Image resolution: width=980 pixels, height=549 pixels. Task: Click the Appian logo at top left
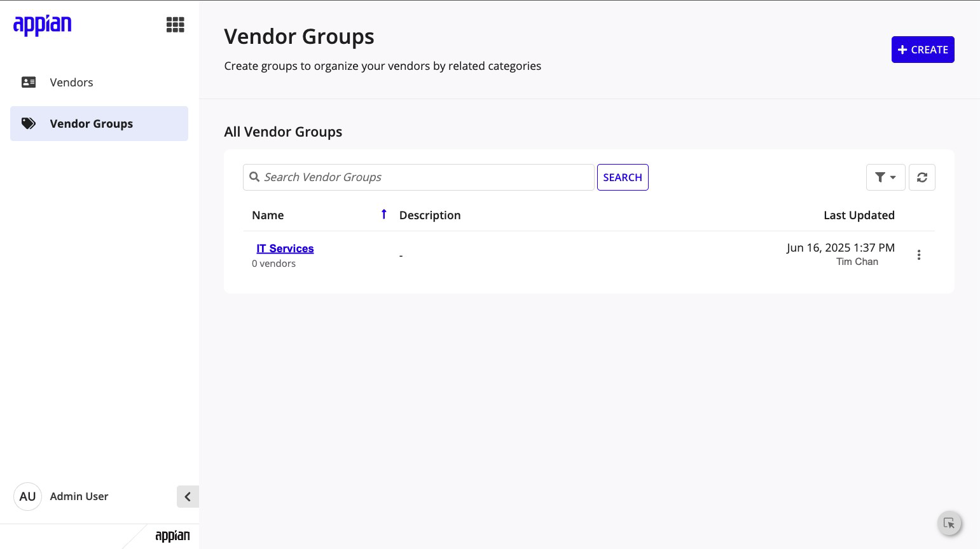pos(43,25)
